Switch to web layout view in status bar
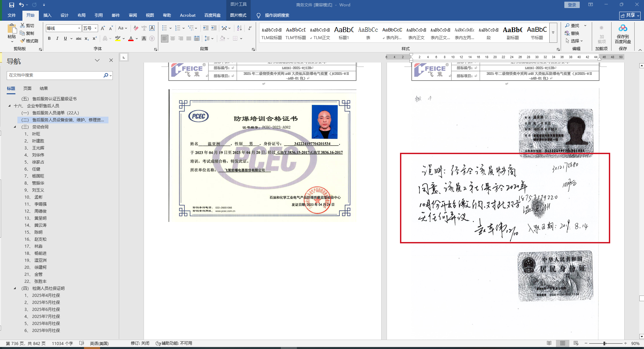 pyautogui.click(x=576, y=343)
